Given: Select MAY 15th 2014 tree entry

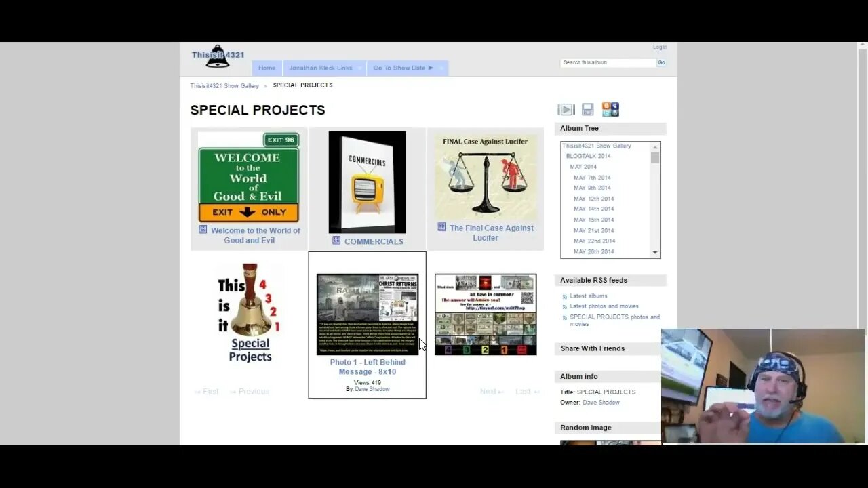Looking at the screenshot, I should click(x=594, y=220).
